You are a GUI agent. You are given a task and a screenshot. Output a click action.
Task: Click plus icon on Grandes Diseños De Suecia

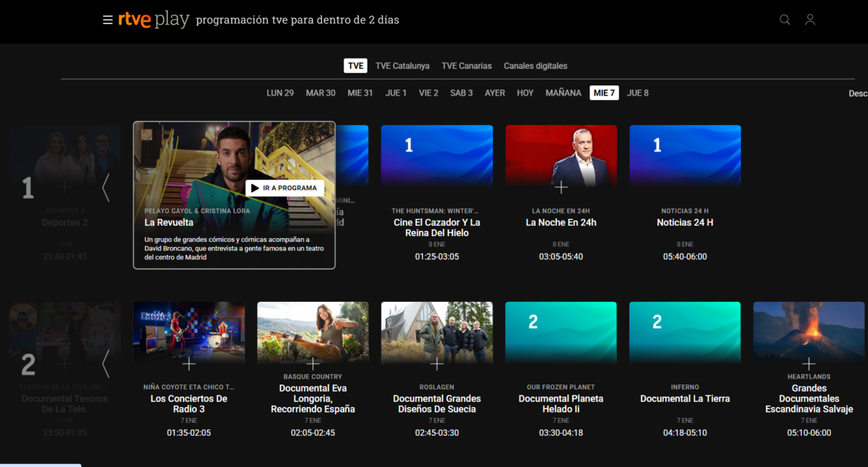437,363
